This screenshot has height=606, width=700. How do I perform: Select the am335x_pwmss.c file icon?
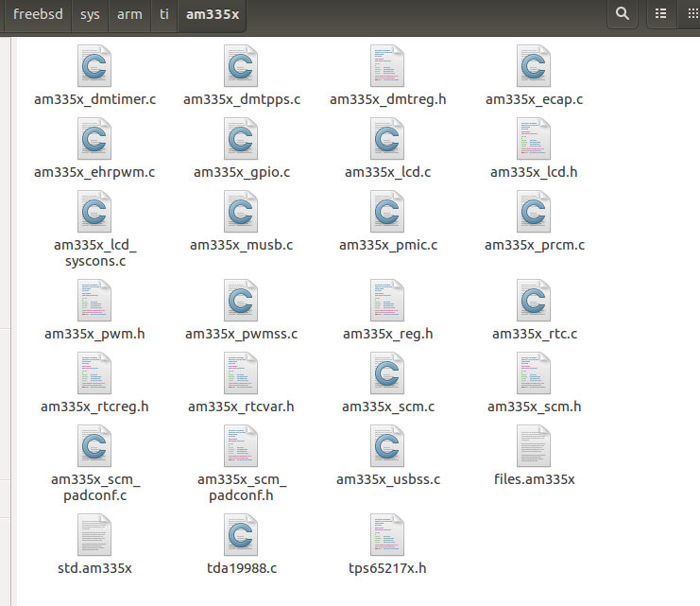click(x=241, y=301)
